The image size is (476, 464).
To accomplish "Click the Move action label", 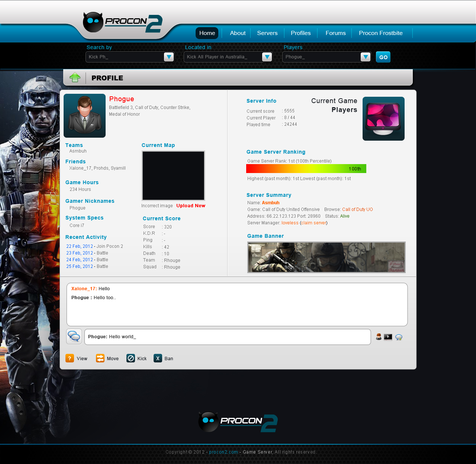I will coord(113,359).
